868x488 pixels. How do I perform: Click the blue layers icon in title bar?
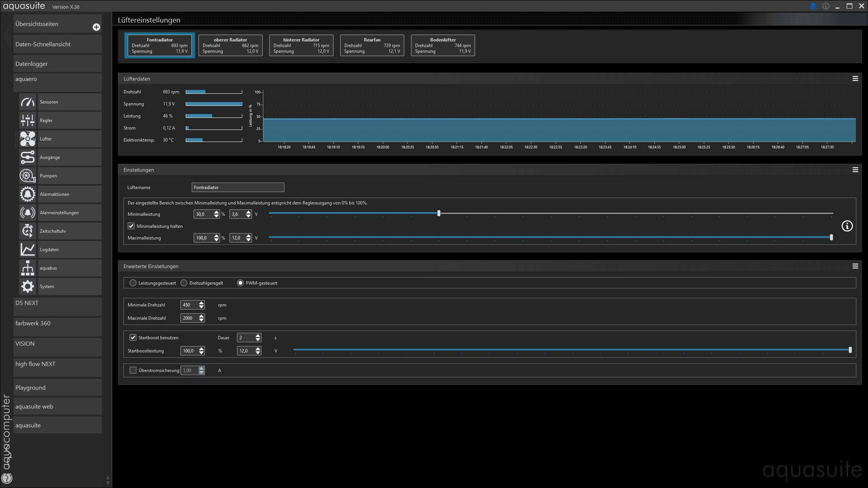tap(813, 6)
